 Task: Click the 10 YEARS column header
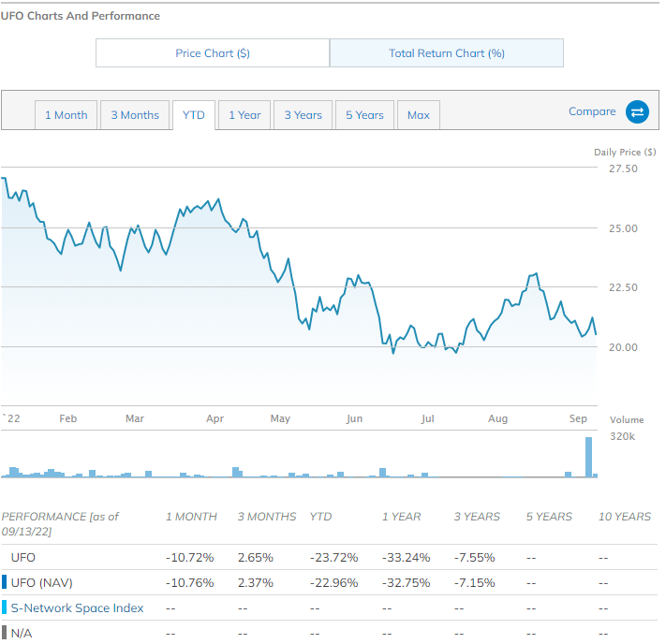tap(625, 516)
